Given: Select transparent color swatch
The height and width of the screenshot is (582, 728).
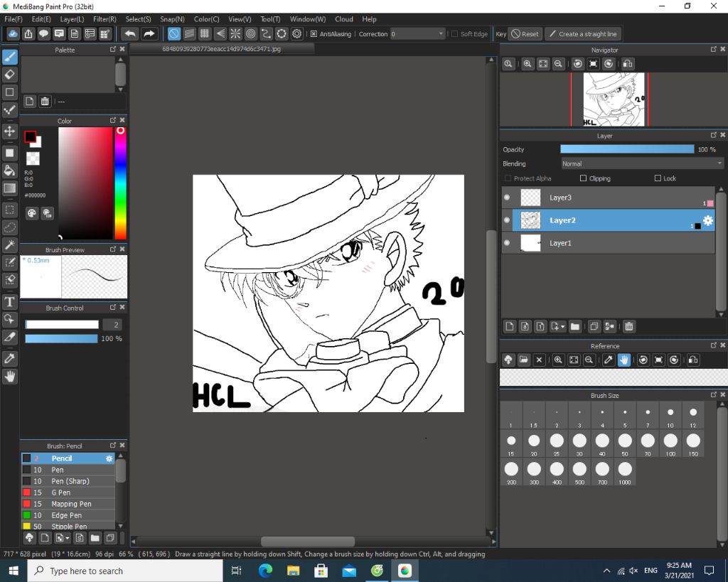Looking at the screenshot, I should pyautogui.click(x=33, y=158).
